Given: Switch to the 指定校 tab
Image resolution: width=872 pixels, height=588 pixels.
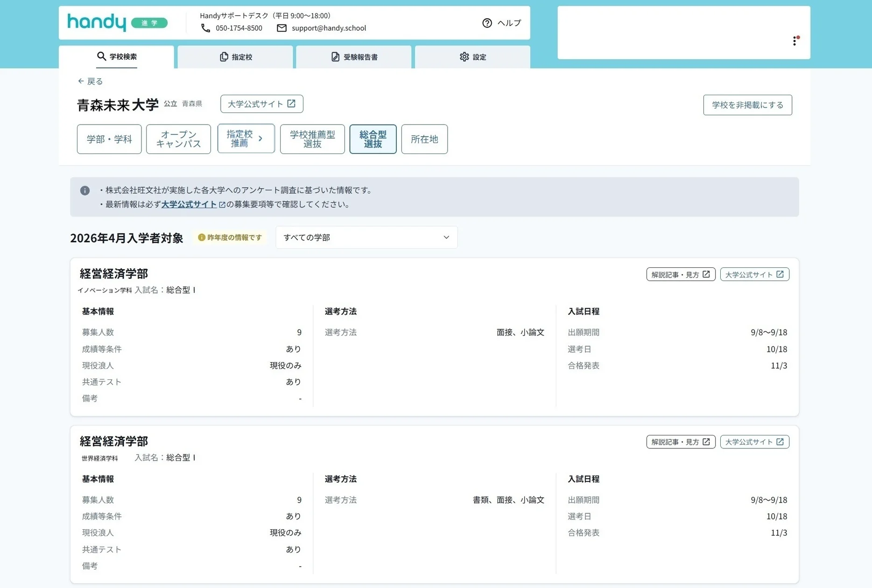Looking at the screenshot, I should coord(235,56).
